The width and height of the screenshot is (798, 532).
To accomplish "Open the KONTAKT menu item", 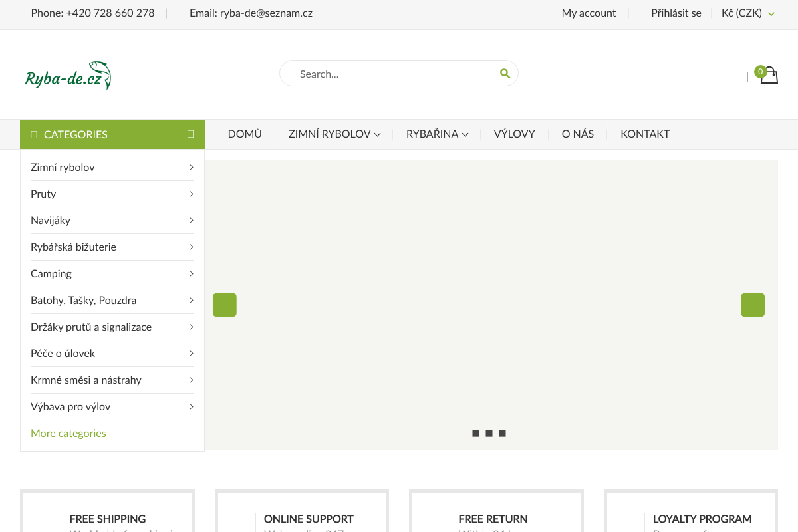I will coord(645,134).
